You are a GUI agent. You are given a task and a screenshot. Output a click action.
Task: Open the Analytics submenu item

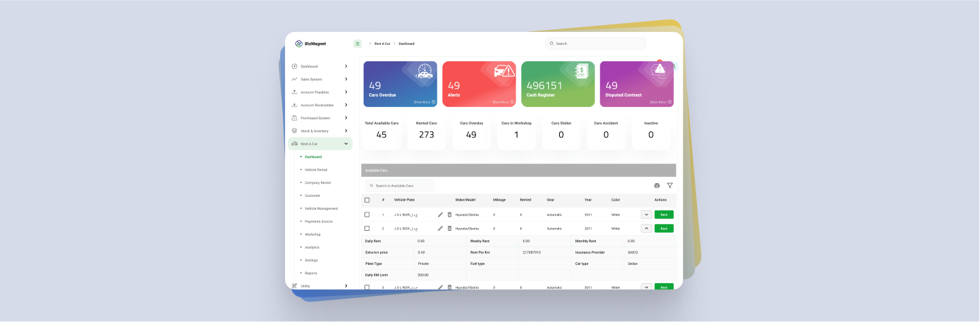point(311,247)
